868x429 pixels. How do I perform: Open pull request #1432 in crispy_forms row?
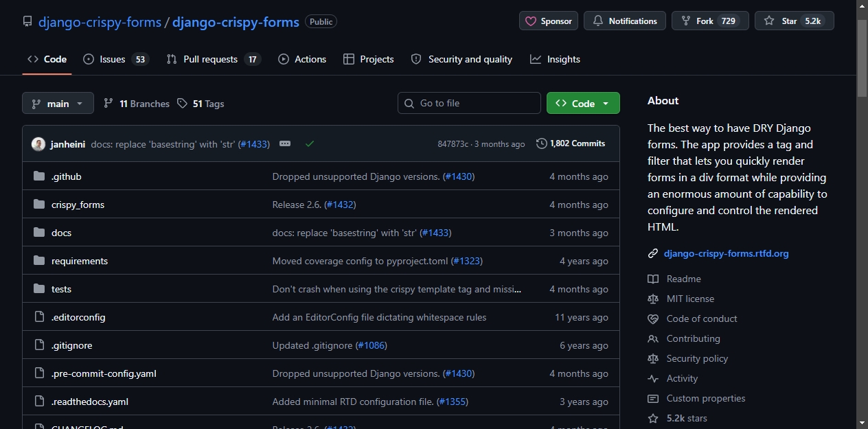[x=340, y=205]
